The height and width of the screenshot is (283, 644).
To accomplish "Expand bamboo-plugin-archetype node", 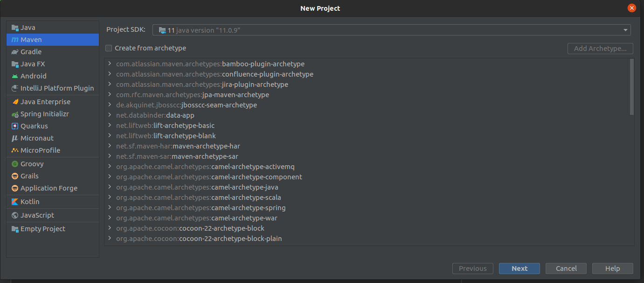I will [110, 64].
